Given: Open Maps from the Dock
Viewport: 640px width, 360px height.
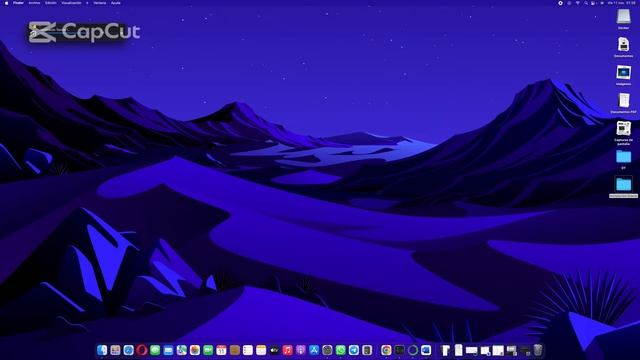Looking at the screenshot, I should (182, 350).
